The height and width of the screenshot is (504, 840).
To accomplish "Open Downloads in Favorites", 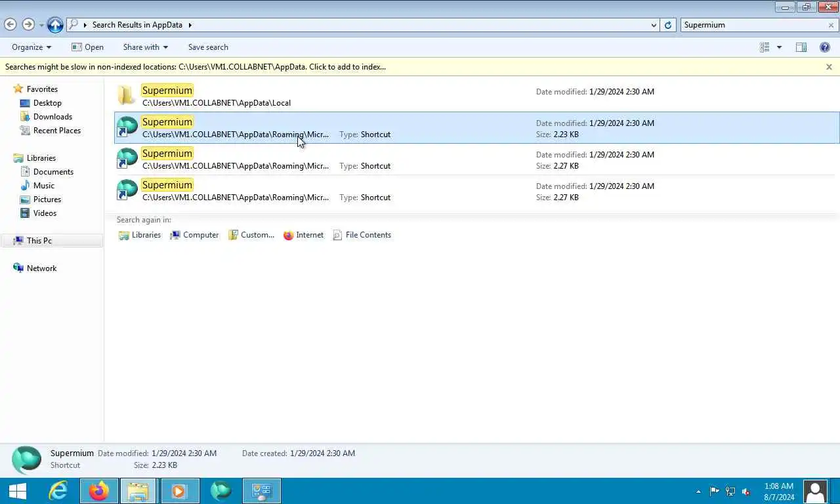I will point(52,117).
